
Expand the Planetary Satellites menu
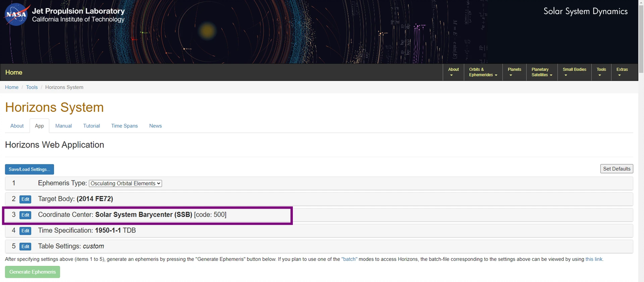(x=542, y=72)
